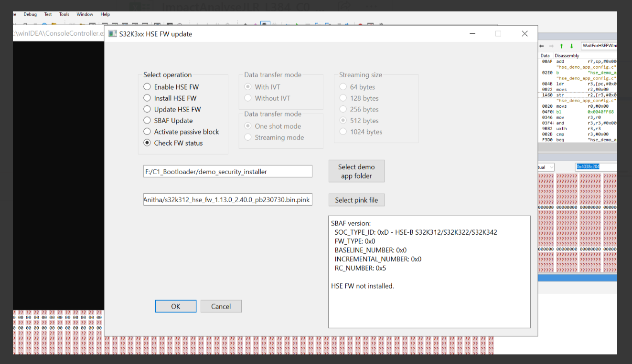This screenshot has width=632, height=364.
Task: Open the Window menu
Action: [x=85, y=14]
